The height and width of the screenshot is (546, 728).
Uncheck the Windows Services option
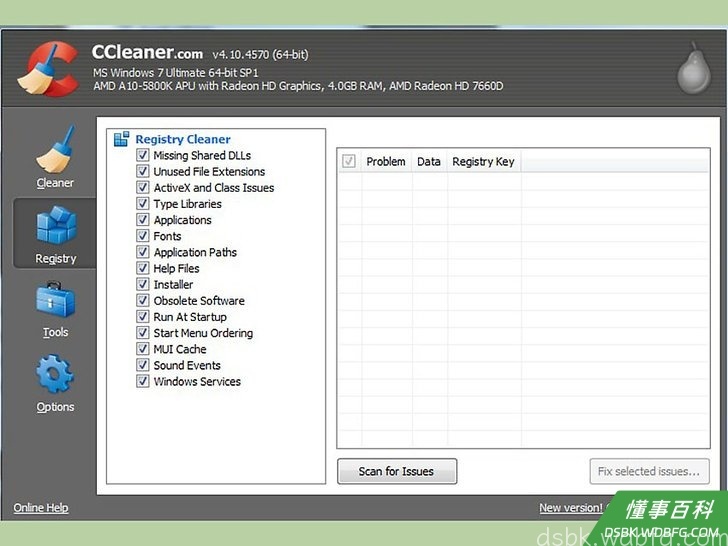tap(143, 381)
